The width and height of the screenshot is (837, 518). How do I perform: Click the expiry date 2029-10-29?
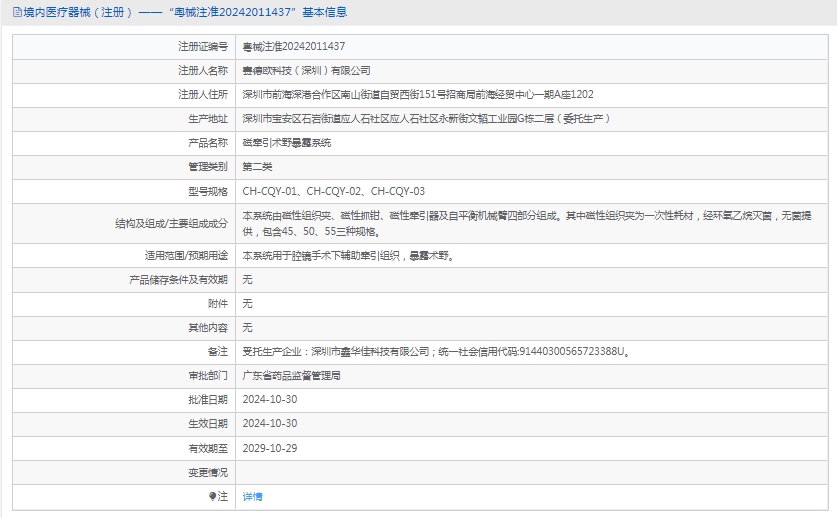coord(270,448)
